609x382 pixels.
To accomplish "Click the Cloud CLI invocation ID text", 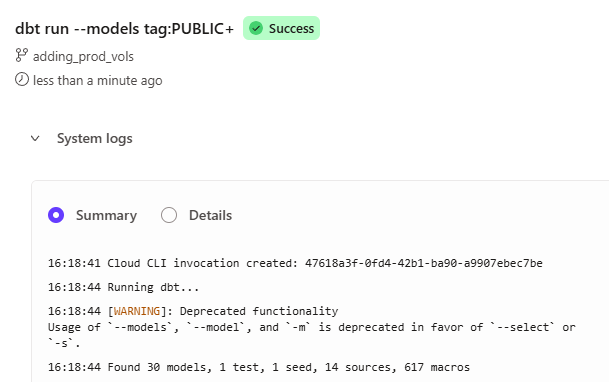I will [x=424, y=263].
